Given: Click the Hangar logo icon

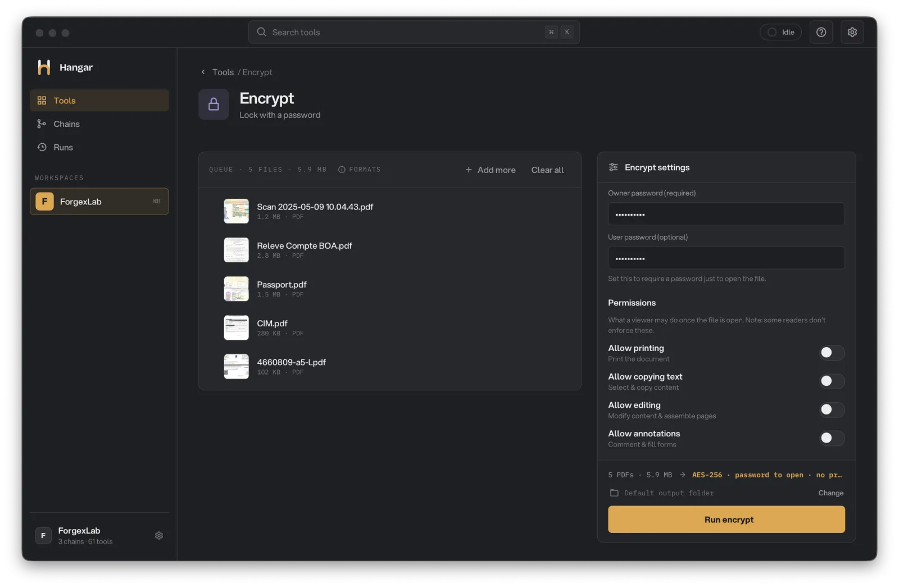Looking at the screenshot, I should pyautogui.click(x=44, y=67).
